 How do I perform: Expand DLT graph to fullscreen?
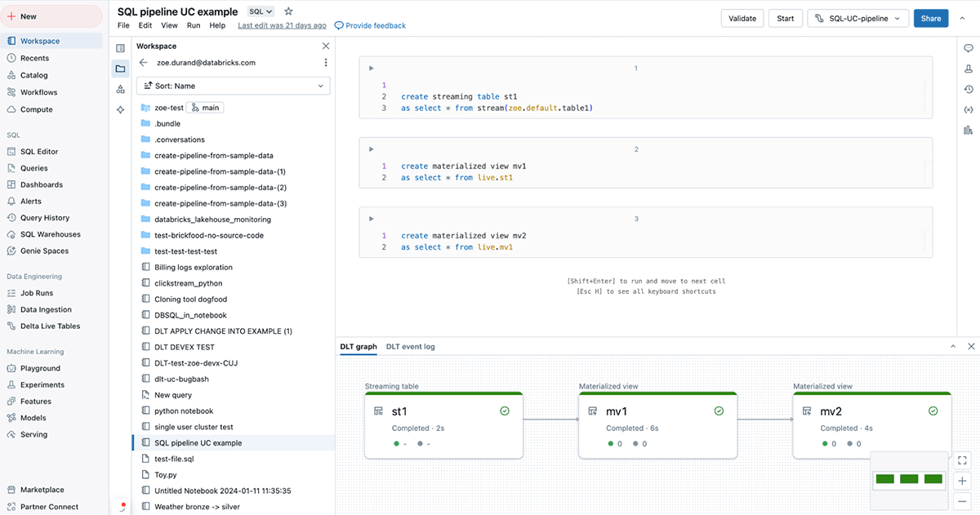point(963,461)
